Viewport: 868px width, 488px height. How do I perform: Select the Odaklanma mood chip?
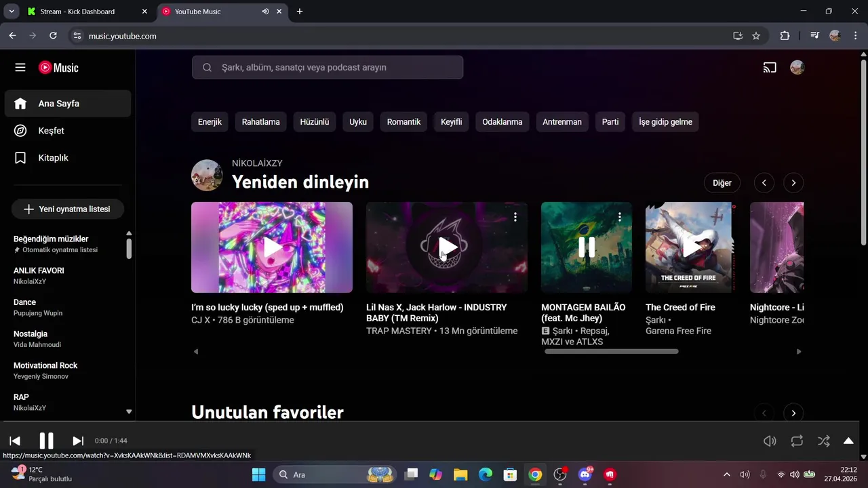[x=502, y=122]
